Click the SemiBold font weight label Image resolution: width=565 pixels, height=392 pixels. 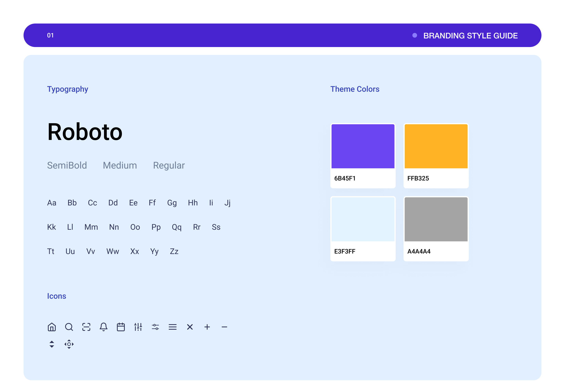67,165
